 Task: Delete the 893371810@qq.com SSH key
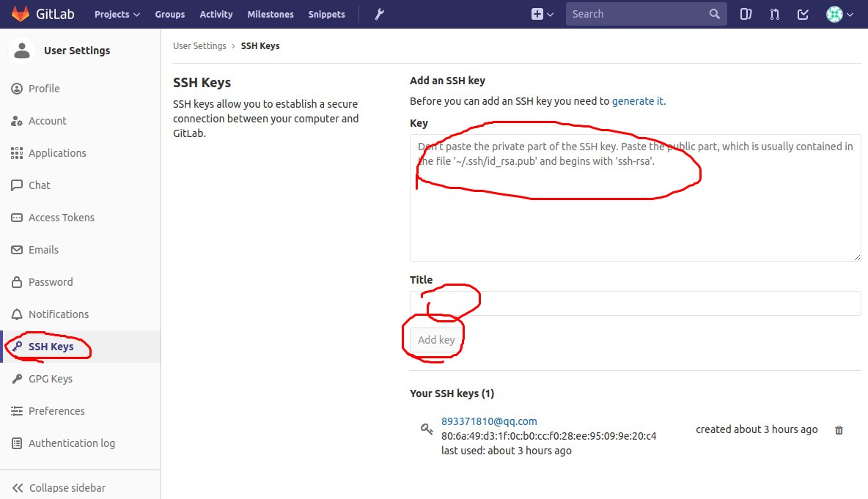[x=839, y=430]
